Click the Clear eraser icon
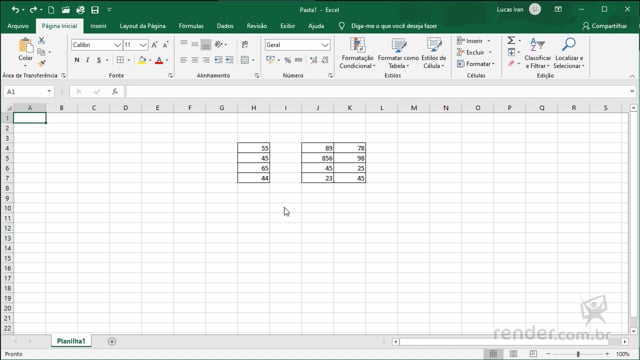 [x=511, y=63]
